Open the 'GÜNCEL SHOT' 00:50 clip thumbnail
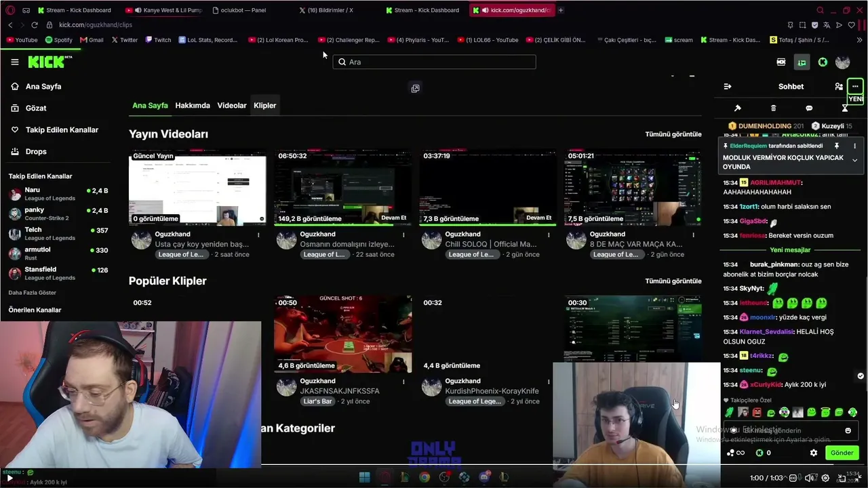 [342, 334]
